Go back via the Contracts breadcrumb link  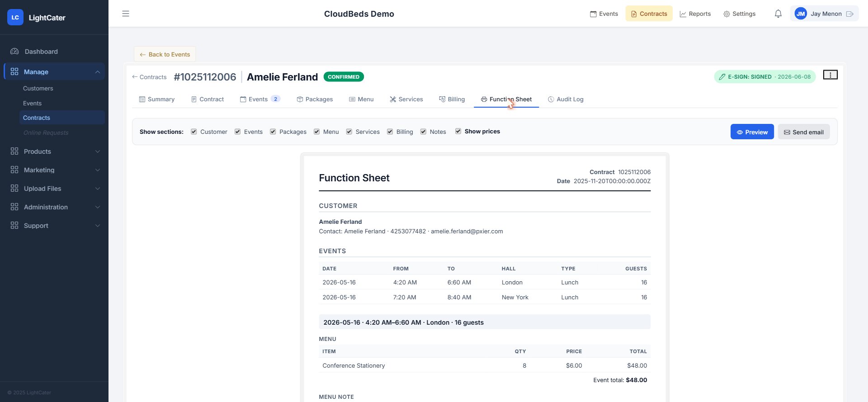click(149, 77)
